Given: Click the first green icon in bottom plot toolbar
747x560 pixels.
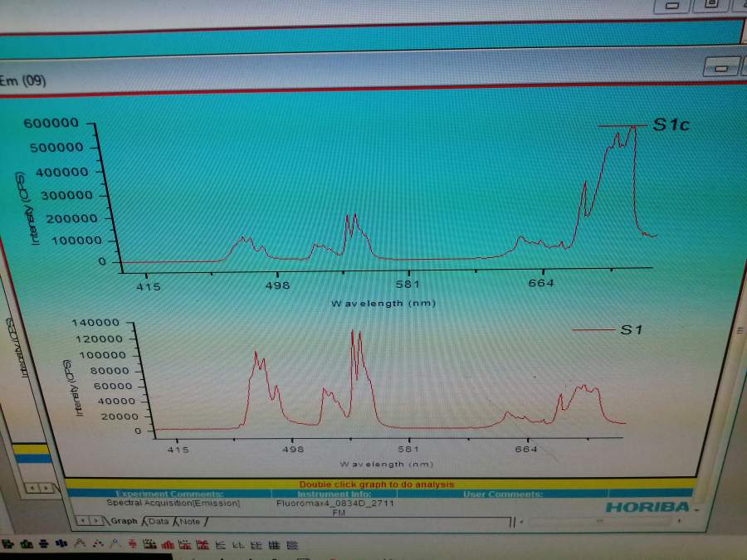Looking at the screenshot, I should pos(7,544).
